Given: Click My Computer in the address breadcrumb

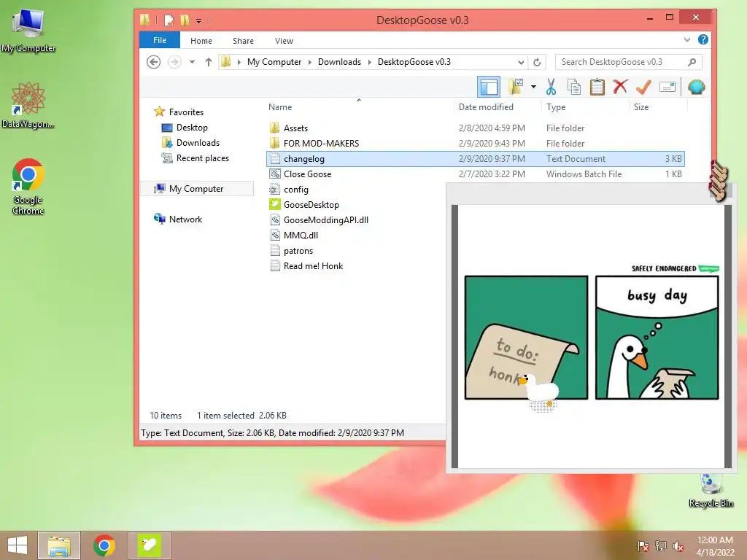Looking at the screenshot, I should (274, 62).
